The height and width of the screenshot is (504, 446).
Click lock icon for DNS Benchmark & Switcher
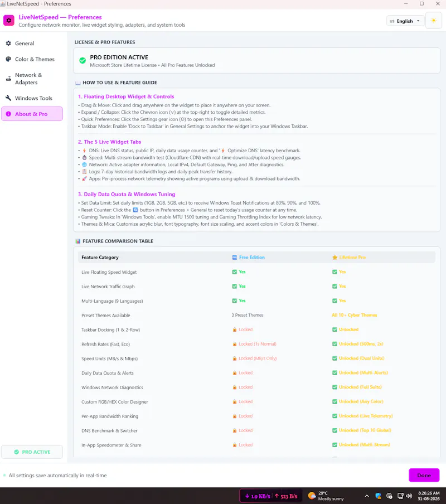235,430
